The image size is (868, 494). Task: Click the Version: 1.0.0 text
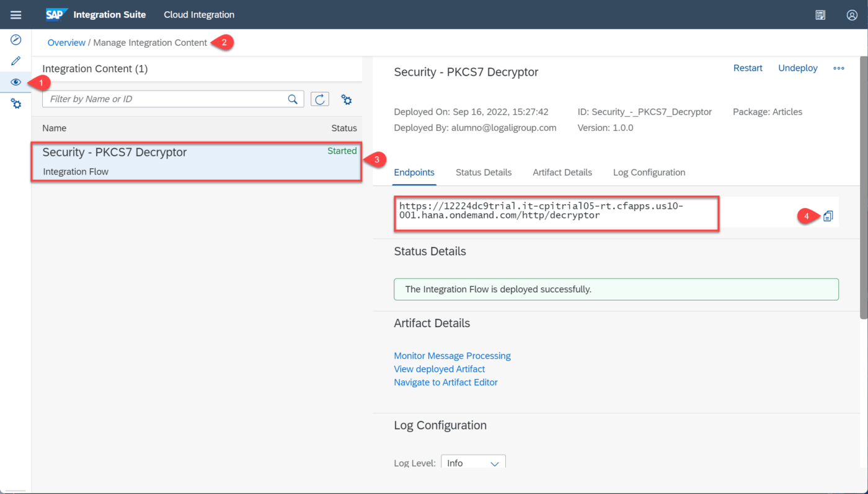pos(605,128)
